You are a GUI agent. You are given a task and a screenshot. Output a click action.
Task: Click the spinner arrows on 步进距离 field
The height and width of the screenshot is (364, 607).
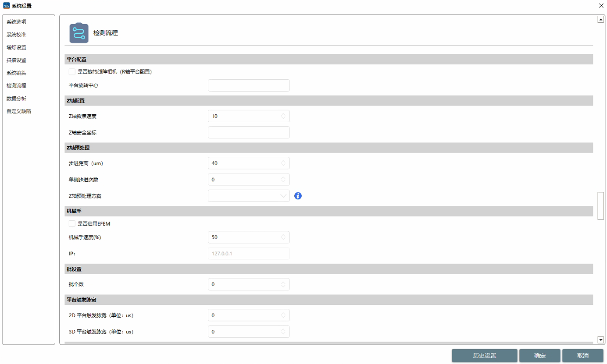283,163
